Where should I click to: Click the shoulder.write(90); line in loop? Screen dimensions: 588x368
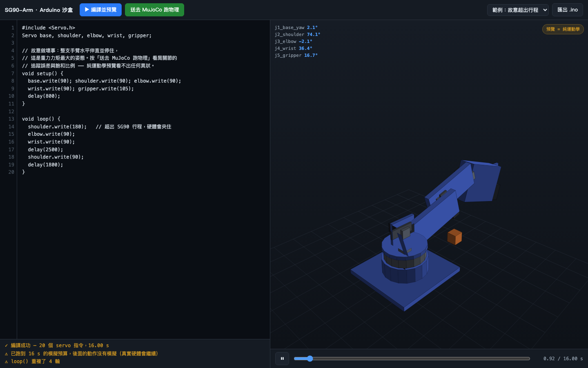click(56, 157)
